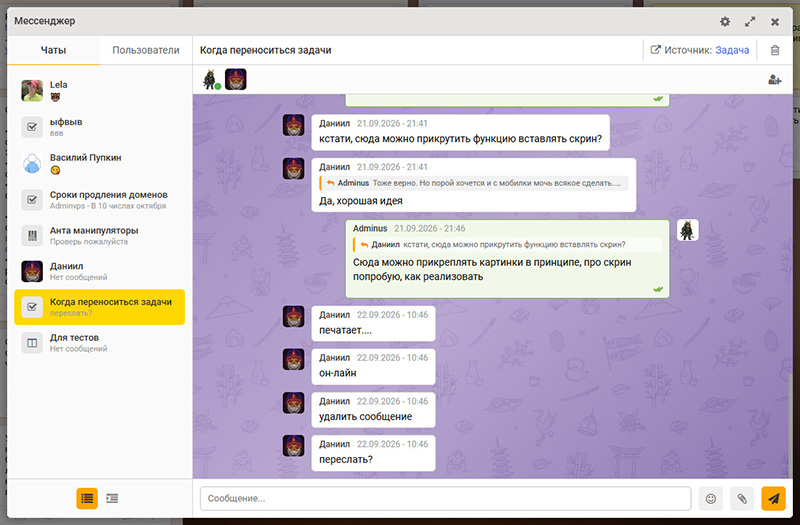Image resolution: width=800 pixels, height=525 pixels.
Task: Switch to the Пользователи tab
Action: click(x=146, y=50)
